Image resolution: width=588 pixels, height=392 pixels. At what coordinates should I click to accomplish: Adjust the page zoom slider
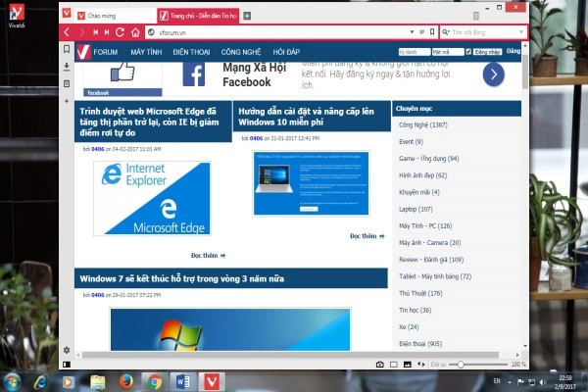pyautogui.click(x=462, y=365)
